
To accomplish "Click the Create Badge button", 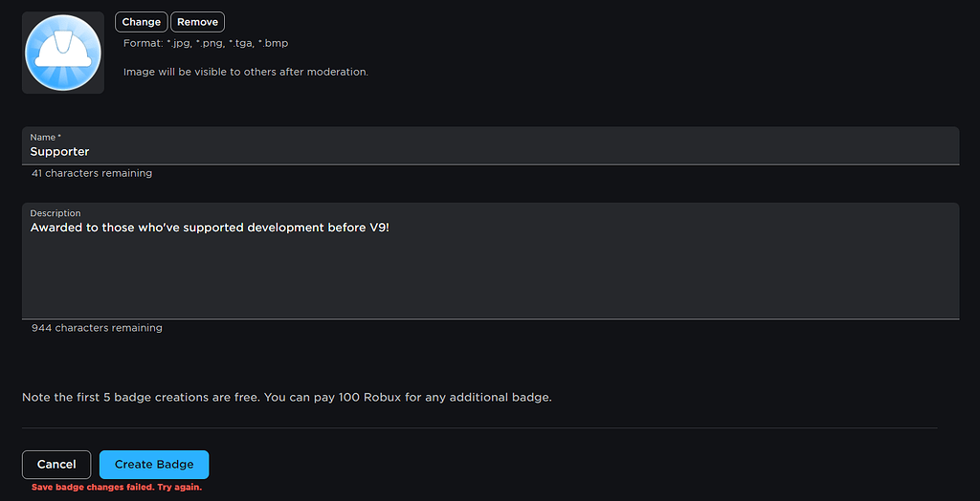I will pos(154,465).
